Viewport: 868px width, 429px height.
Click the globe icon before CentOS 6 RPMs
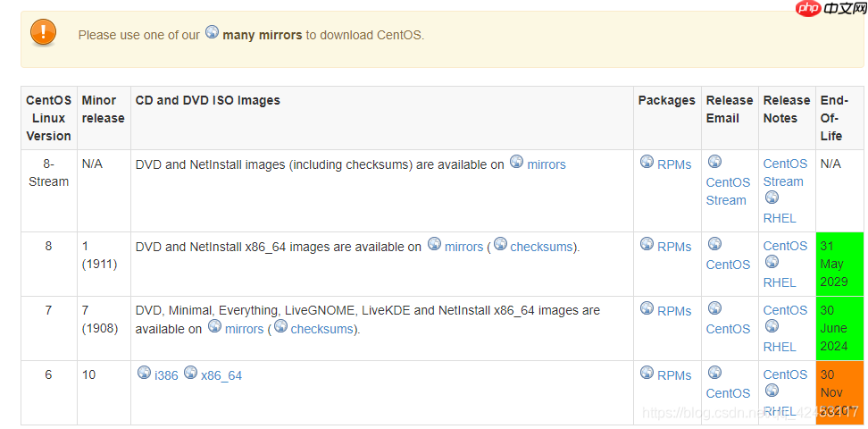click(647, 373)
